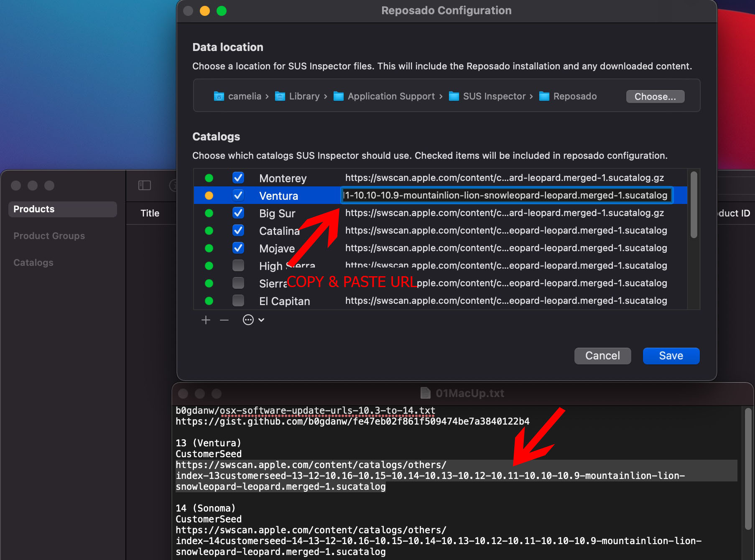Click SUS Inspector folder in path bar
Viewport: 755px width, 560px height.
point(487,97)
